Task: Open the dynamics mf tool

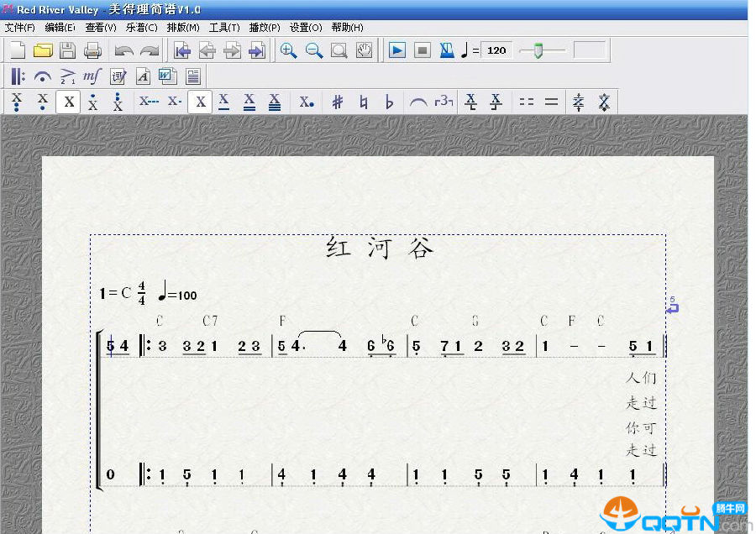Action: coord(92,77)
